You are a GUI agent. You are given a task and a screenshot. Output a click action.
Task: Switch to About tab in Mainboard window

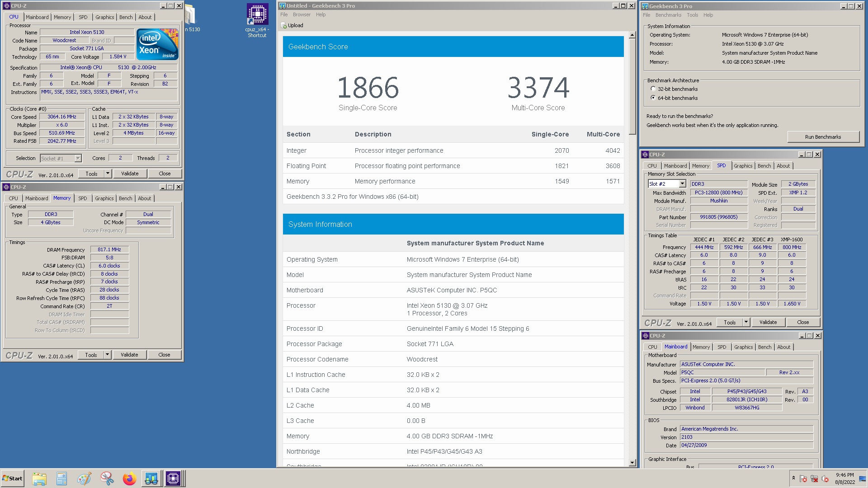784,347
